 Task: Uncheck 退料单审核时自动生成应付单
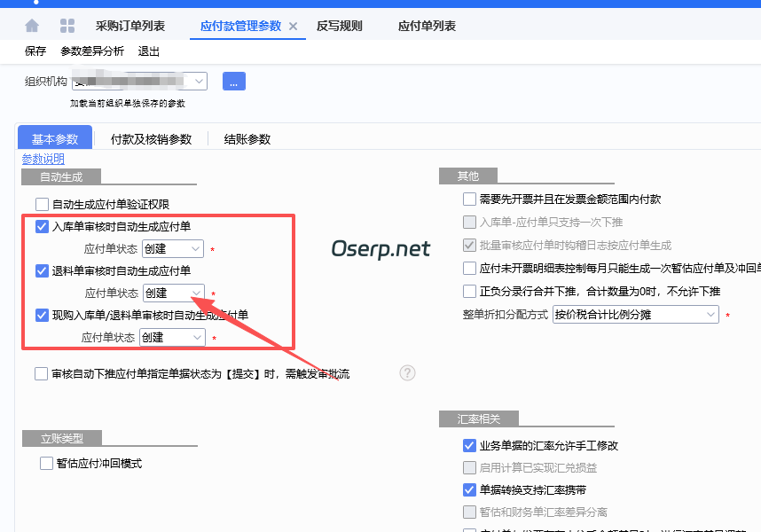click(40, 270)
